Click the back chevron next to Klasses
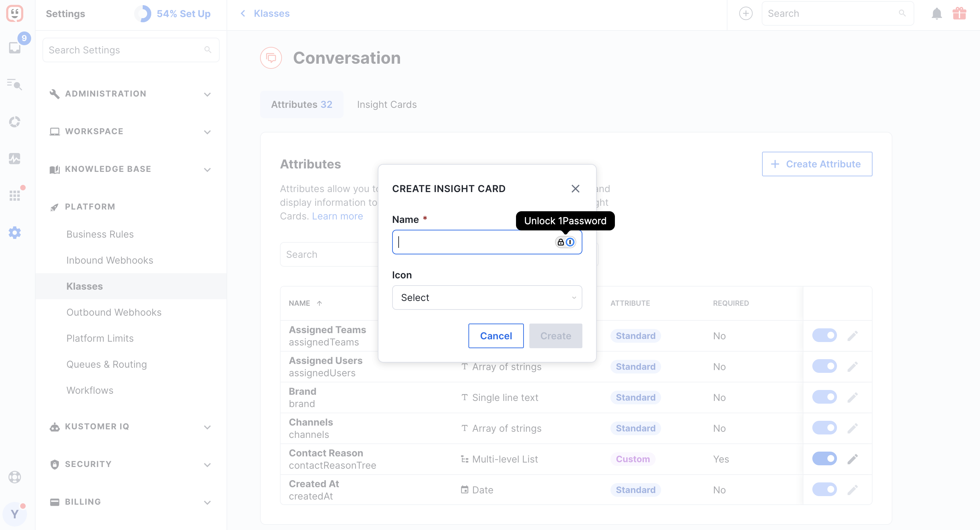 point(243,13)
